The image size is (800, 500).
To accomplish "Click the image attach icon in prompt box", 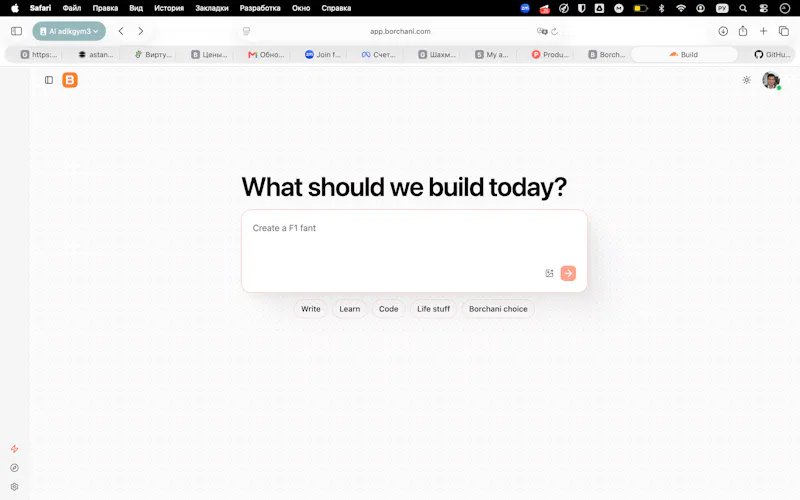I will coord(549,273).
